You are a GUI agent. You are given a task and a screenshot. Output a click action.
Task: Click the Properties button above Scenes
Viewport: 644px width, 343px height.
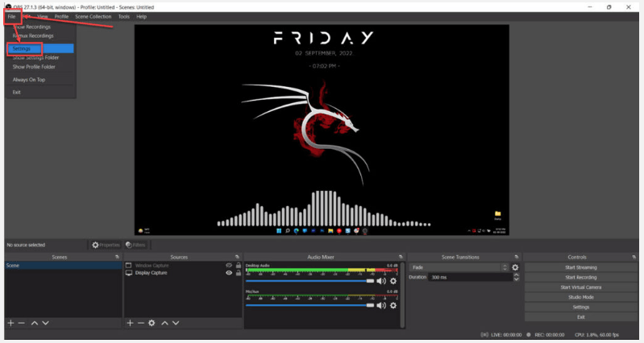tap(106, 245)
